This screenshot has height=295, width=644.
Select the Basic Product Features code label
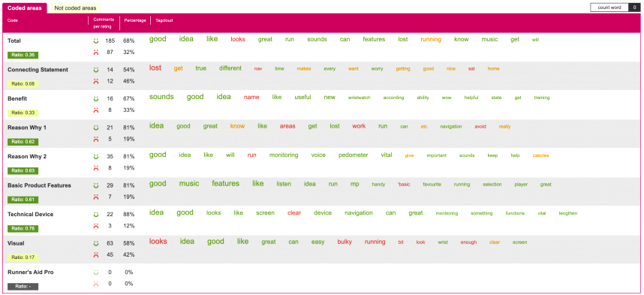click(39, 185)
